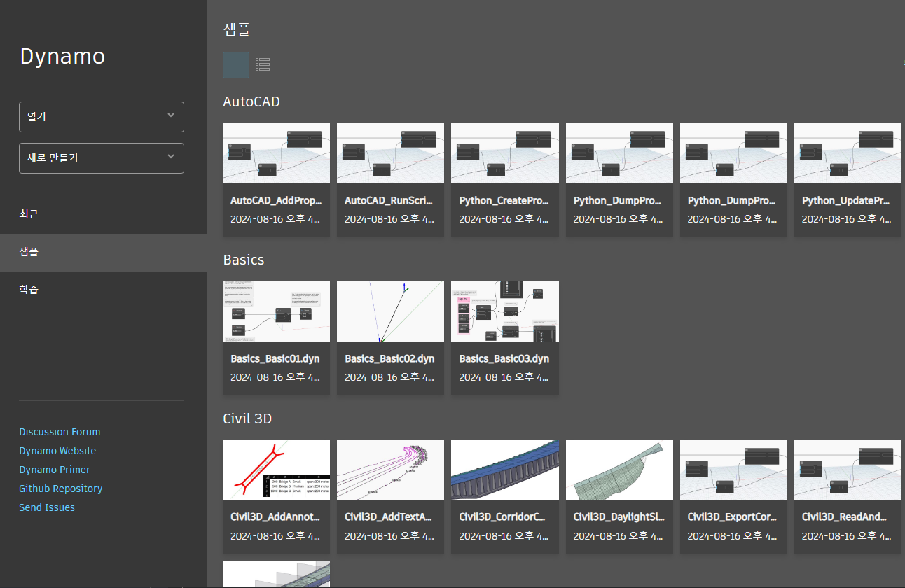
Task: Select the 최근 sidebar tab
Action: point(29,213)
